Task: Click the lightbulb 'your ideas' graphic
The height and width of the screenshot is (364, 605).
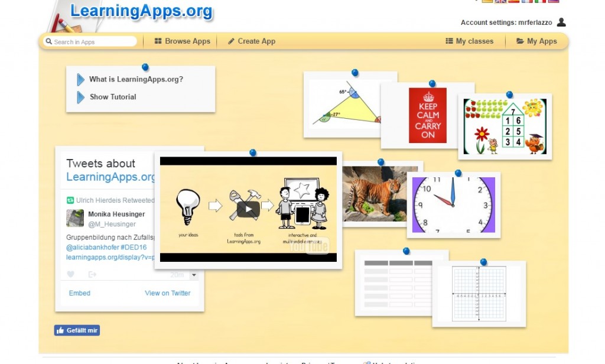Action: coord(188,207)
